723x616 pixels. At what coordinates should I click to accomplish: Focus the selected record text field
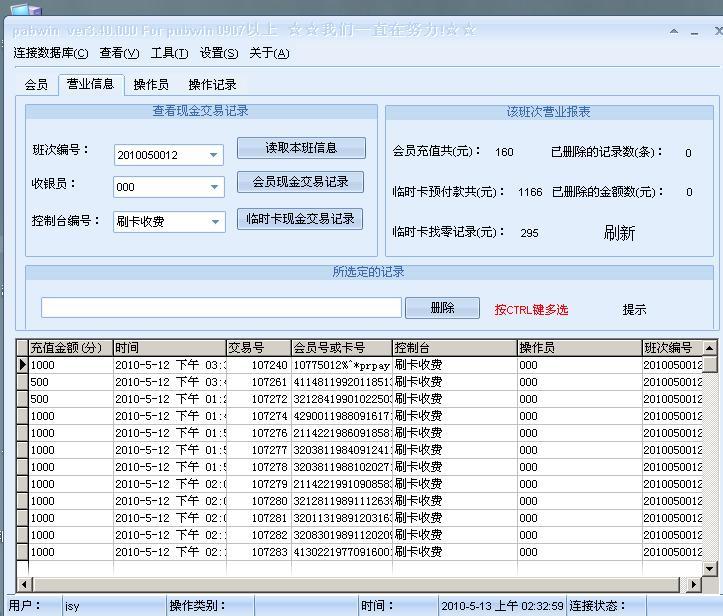coord(221,308)
